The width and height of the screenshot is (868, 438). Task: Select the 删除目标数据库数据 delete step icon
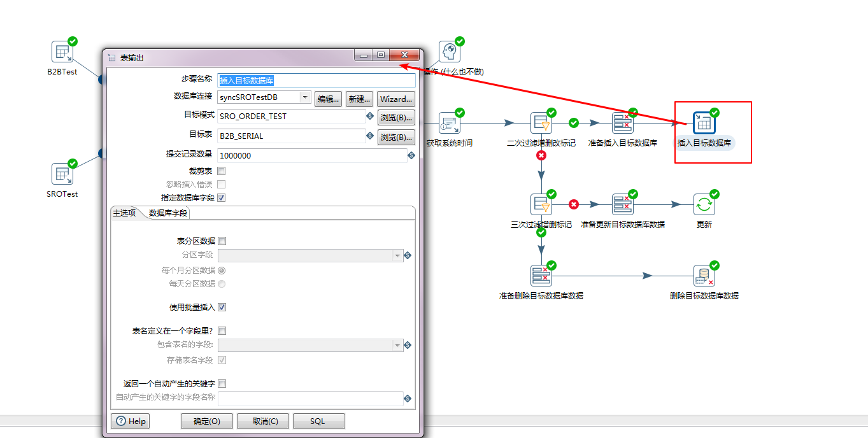[x=704, y=276]
